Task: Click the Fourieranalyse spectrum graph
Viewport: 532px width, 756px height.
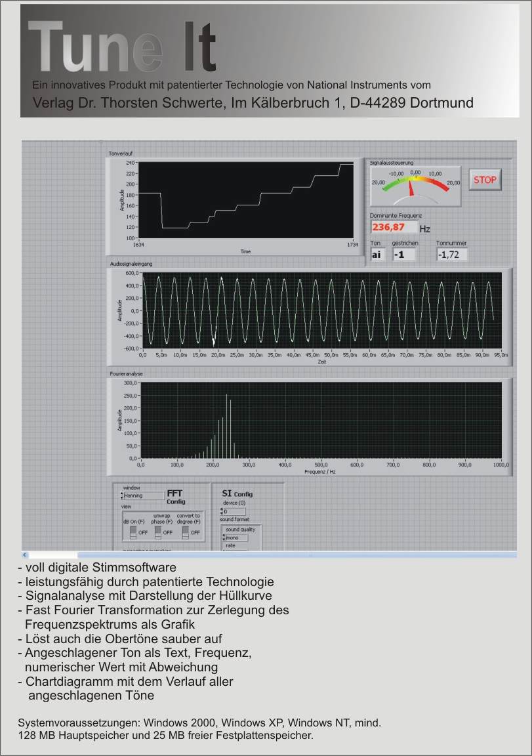Action: click(x=321, y=421)
